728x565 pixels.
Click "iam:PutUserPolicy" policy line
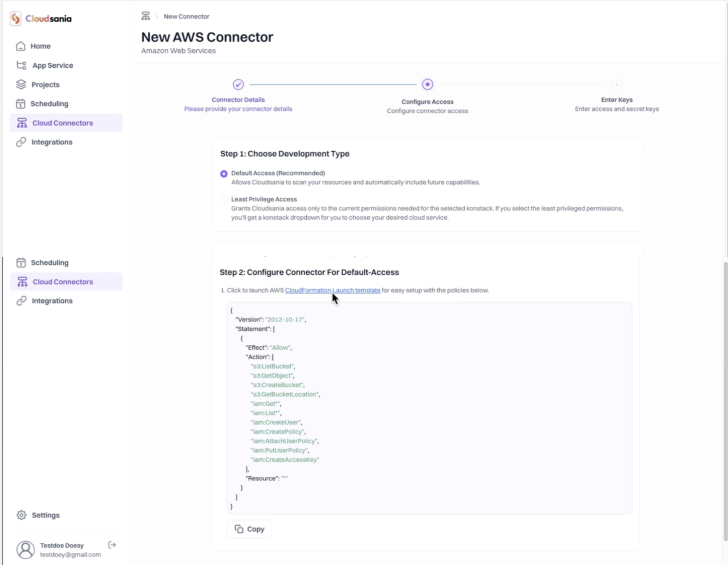pyautogui.click(x=280, y=450)
